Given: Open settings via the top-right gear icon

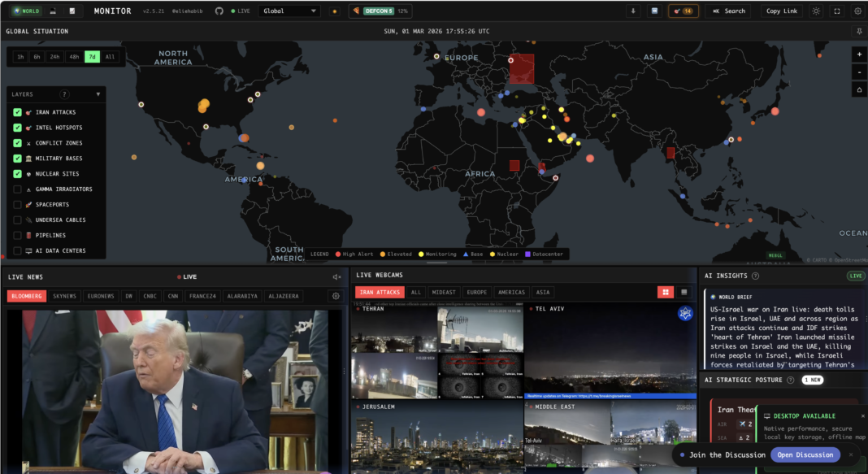Looking at the screenshot, I should pyautogui.click(x=857, y=11).
